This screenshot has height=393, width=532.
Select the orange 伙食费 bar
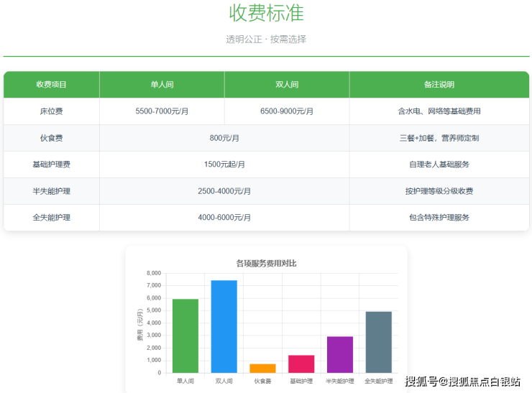click(x=262, y=368)
